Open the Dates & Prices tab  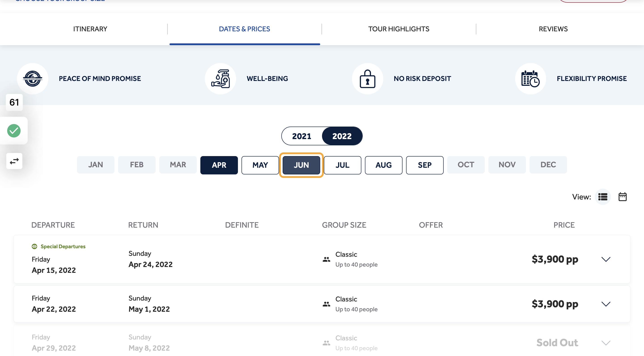coord(244,29)
